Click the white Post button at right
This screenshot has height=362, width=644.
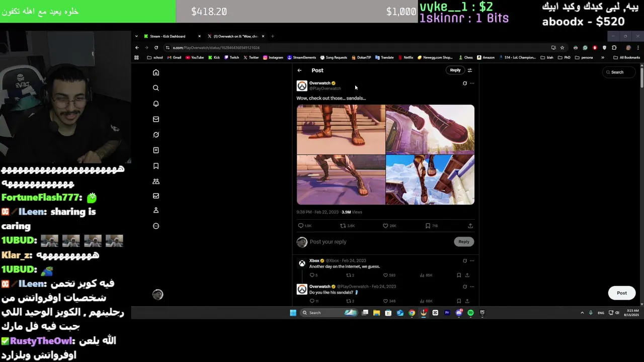pyautogui.click(x=622, y=293)
